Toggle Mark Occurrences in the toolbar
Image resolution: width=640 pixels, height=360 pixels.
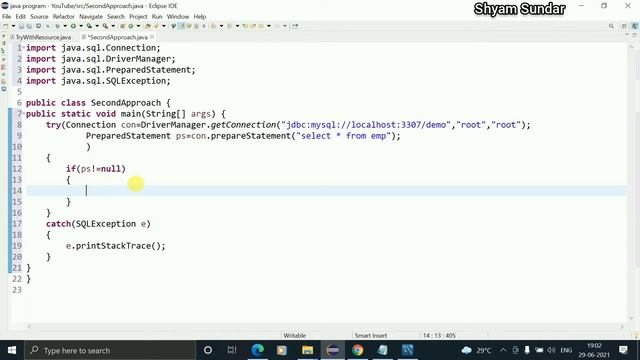click(181, 26)
